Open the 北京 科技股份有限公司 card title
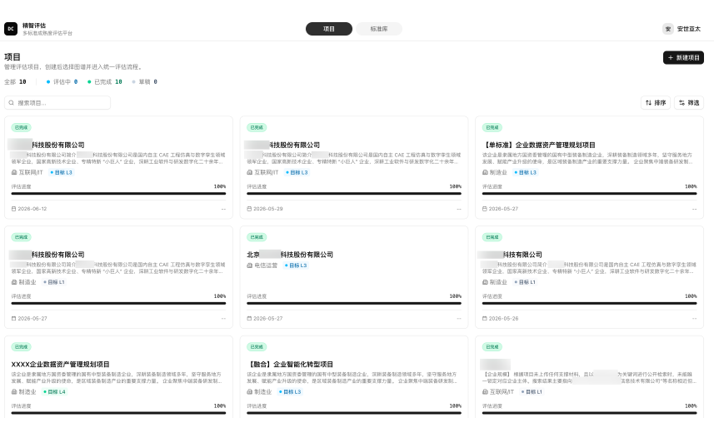 290,254
